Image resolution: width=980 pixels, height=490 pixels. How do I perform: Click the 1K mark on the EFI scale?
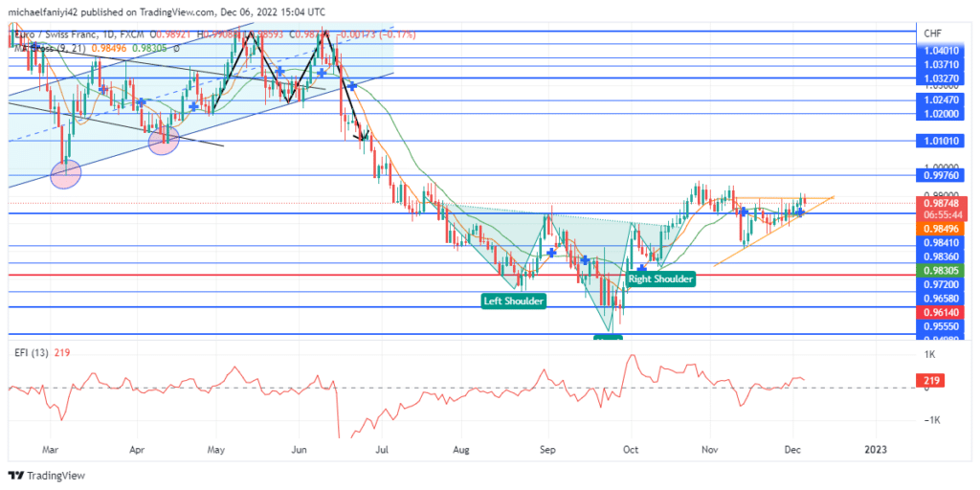click(928, 354)
